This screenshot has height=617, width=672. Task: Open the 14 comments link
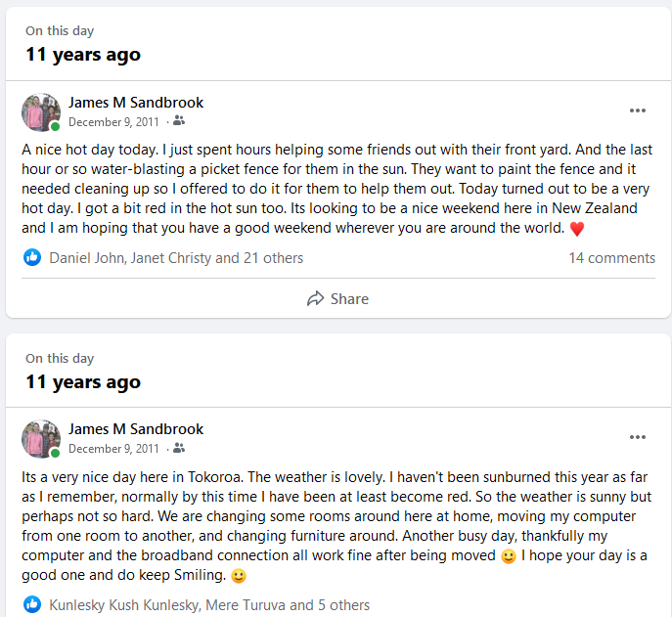(x=611, y=258)
